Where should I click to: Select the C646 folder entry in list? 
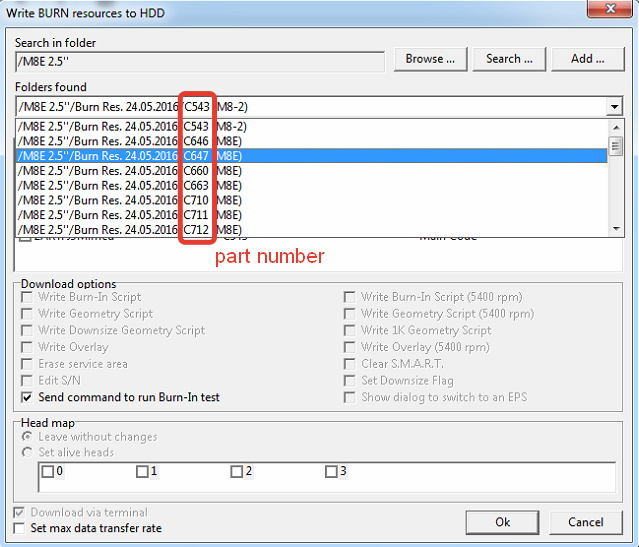pyautogui.click(x=300, y=141)
